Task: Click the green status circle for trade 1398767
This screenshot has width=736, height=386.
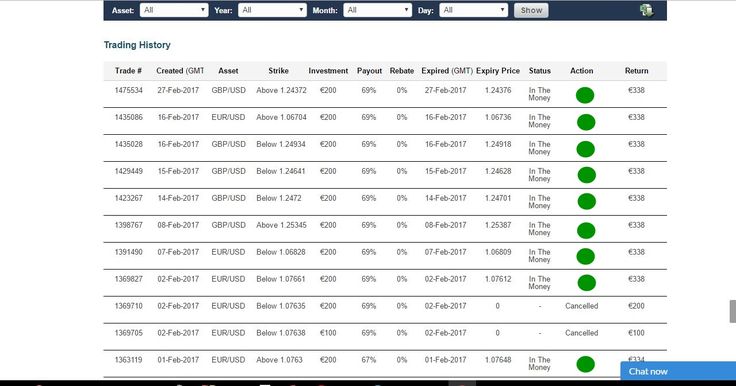Action: point(586,231)
